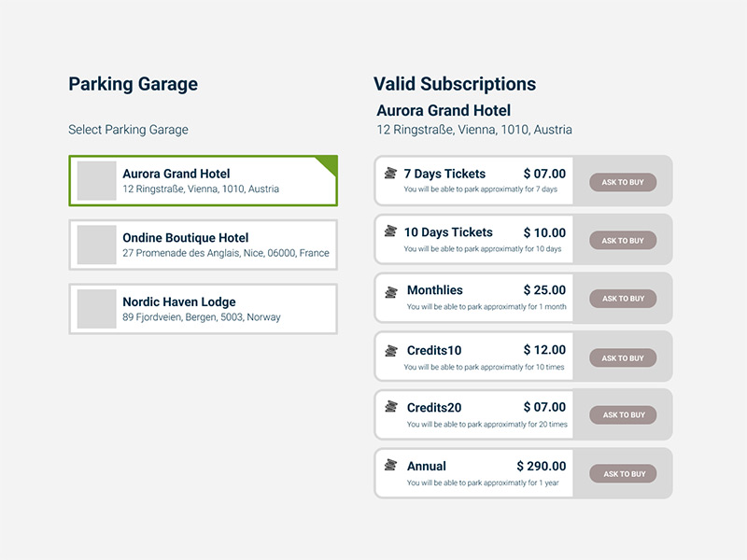Screen dimensions: 747x560
Task: Select the Aurora Grand Hotel garage card
Action: 203,181
